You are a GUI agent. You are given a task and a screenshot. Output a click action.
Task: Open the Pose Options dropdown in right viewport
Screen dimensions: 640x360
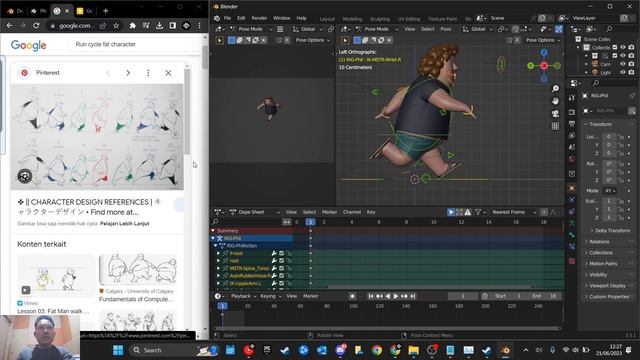coord(542,40)
